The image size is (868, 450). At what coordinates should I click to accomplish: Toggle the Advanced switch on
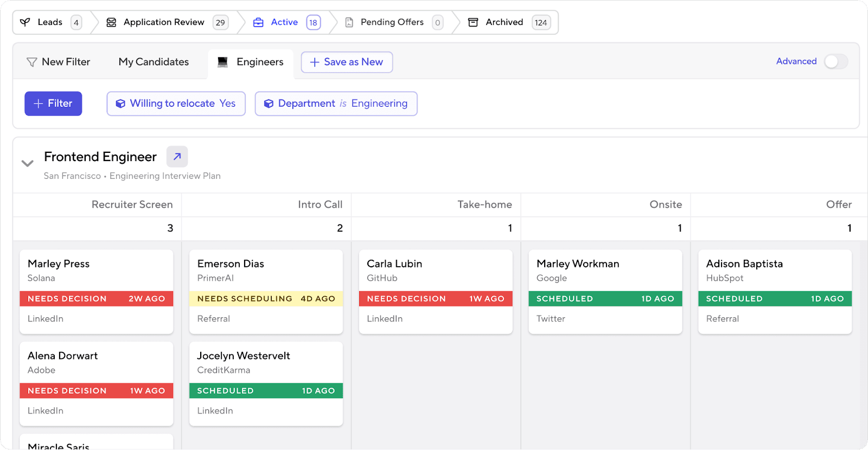835,62
